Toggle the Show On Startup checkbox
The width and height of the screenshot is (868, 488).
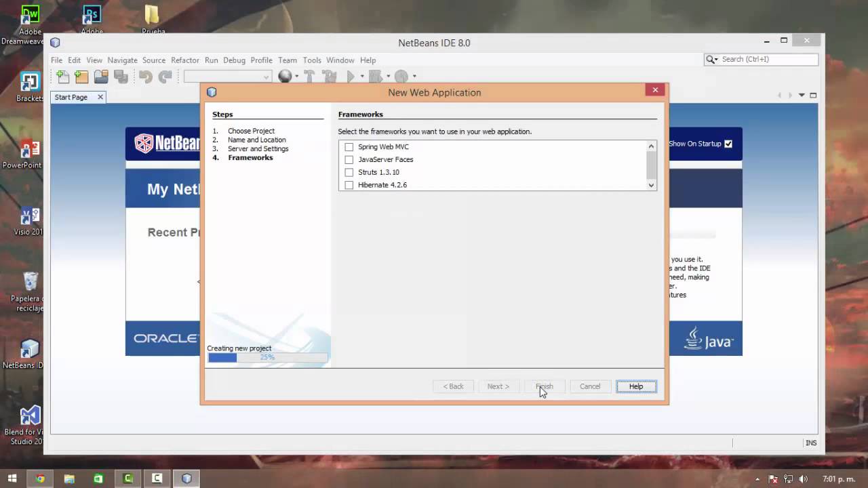(x=728, y=144)
